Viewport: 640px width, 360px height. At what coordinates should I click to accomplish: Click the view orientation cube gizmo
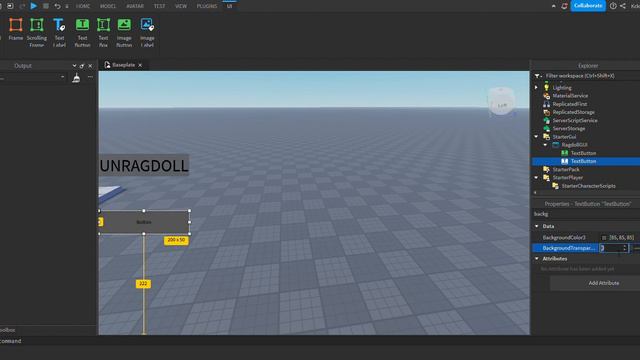point(501,101)
